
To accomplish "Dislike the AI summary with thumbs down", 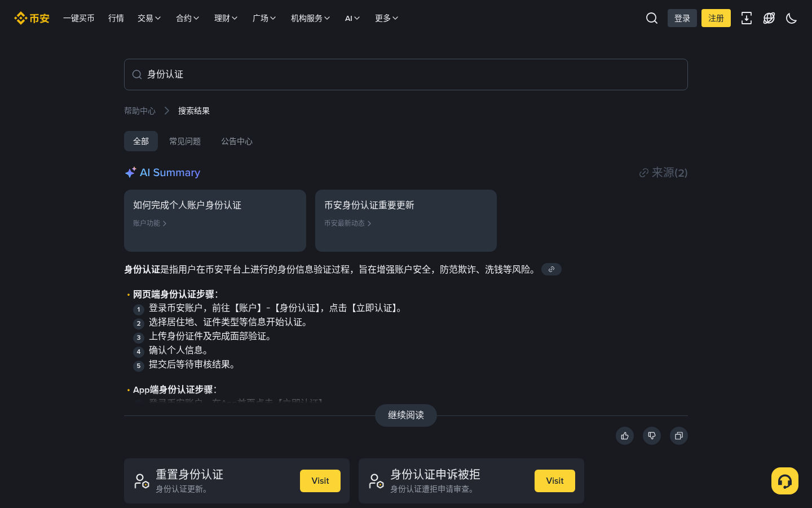I will pos(652,436).
